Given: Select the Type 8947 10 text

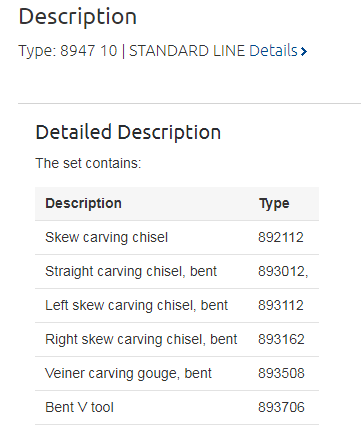Looking at the screenshot, I should pos(68,51).
